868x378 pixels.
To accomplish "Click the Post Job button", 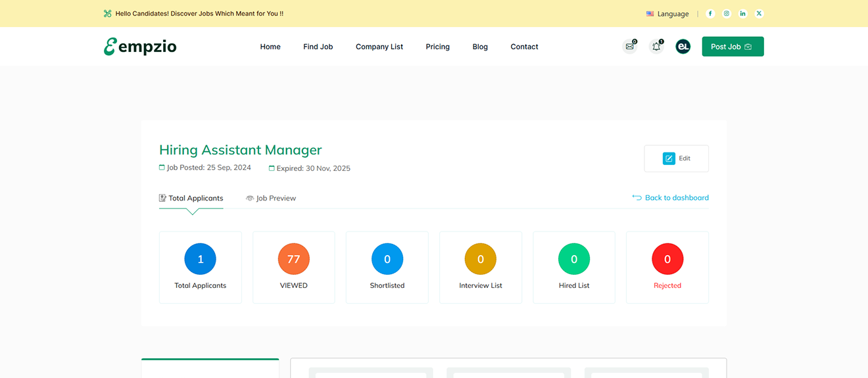I will click(x=733, y=47).
